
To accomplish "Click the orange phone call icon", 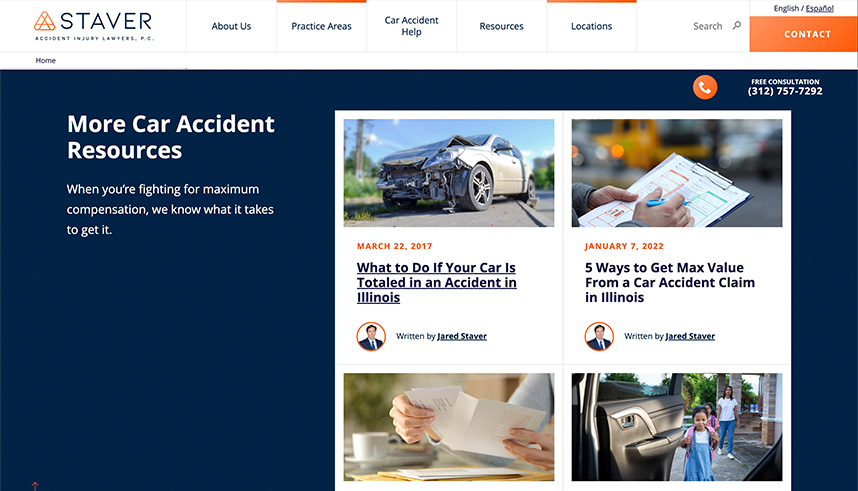I will click(x=705, y=87).
